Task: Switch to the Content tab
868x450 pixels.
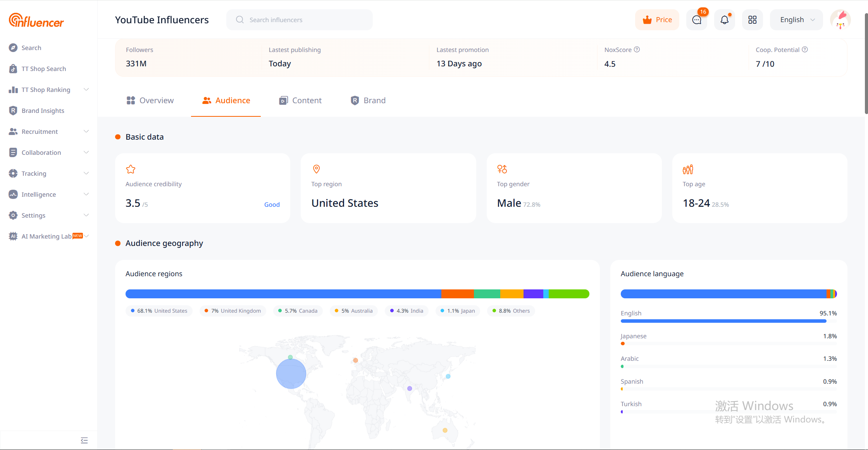Action: [300, 100]
